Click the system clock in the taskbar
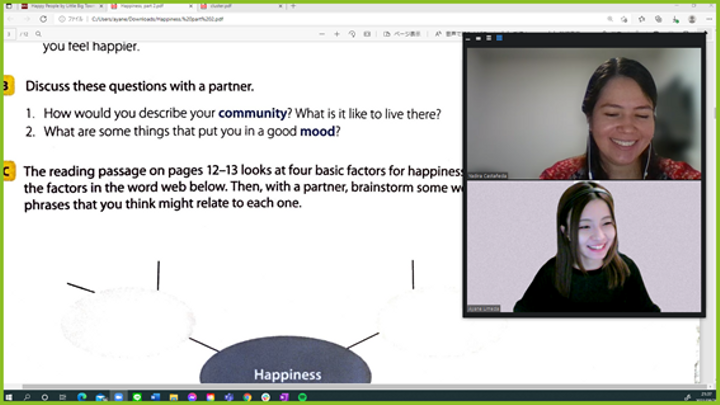The width and height of the screenshot is (720, 405). click(x=702, y=397)
